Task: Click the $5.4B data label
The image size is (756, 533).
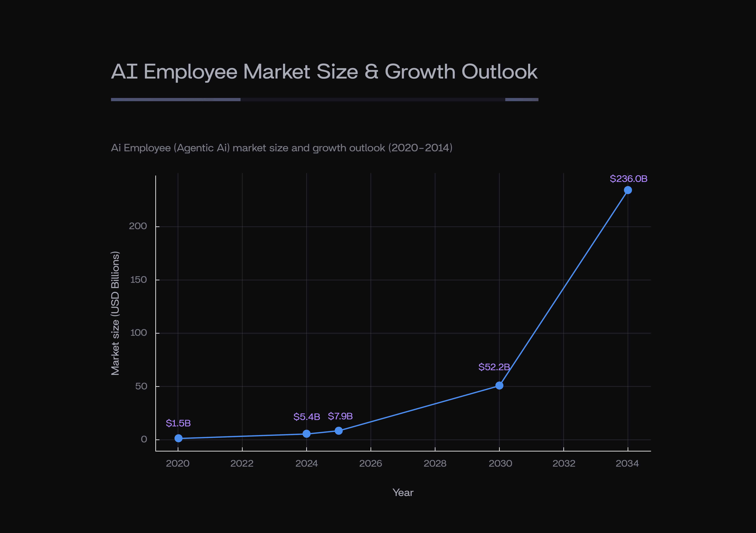Action: pyautogui.click(x=307, y=417)
